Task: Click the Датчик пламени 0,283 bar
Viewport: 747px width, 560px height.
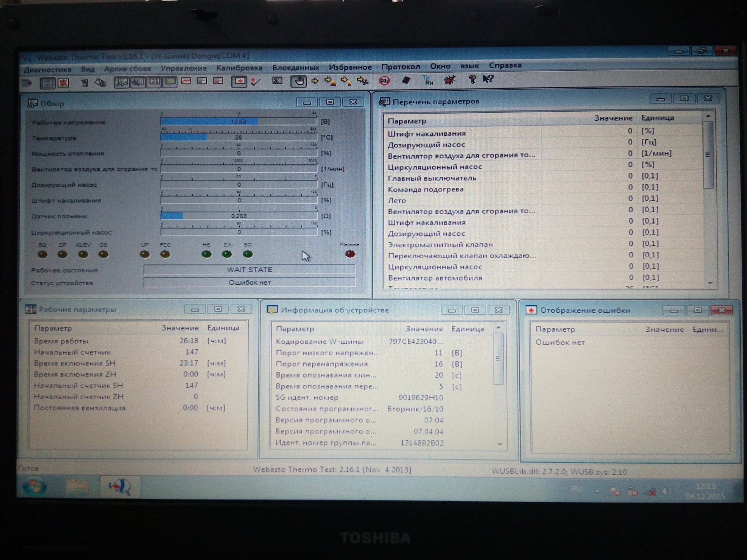Action: [238, 216]
